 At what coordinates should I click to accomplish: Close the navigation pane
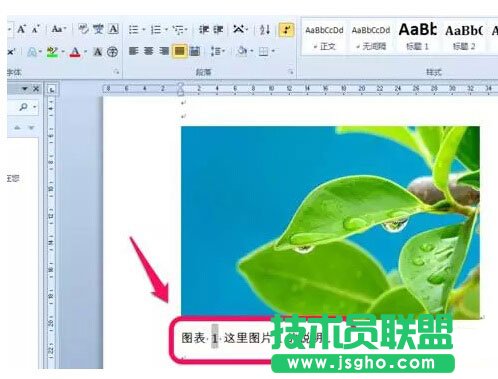pos(36,89)
